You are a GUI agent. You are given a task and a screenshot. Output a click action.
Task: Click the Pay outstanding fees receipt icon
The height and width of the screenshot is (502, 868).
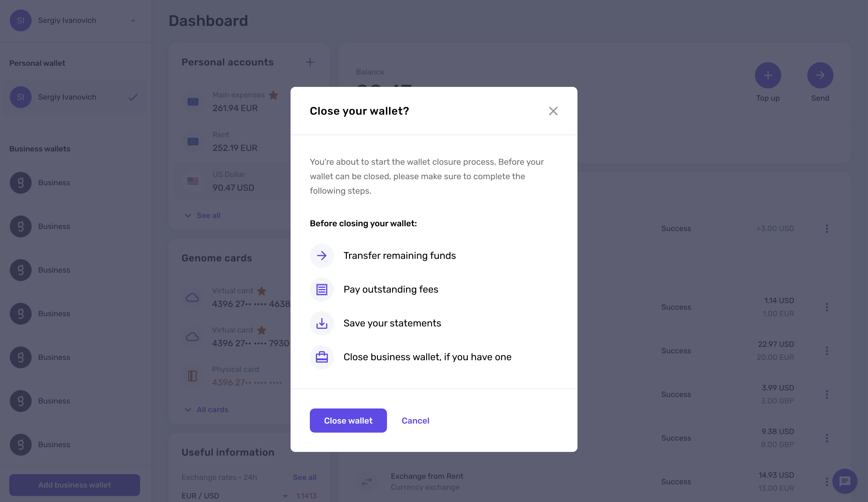click(x=322, y=289)
